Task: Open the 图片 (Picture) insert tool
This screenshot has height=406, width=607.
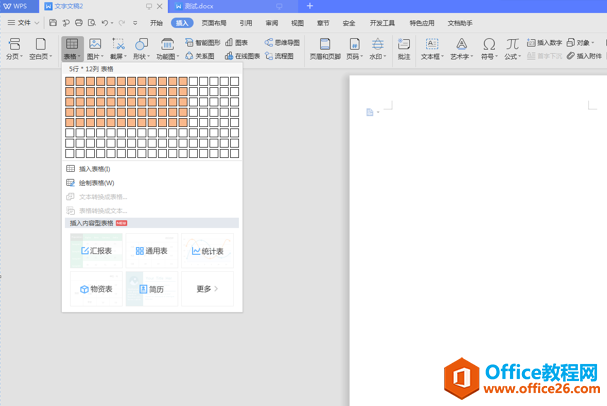Action: pyautogui.click(x=95, y=49)
